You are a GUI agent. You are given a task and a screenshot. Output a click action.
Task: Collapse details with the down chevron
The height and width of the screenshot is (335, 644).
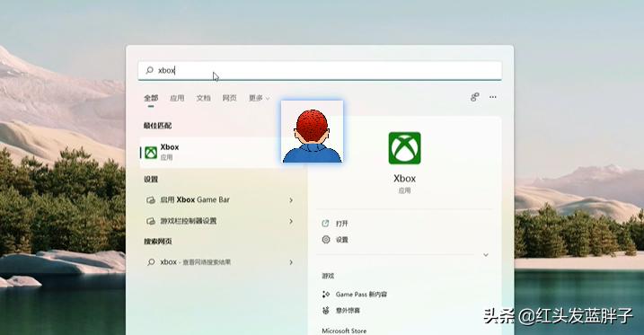pos(486,255)
